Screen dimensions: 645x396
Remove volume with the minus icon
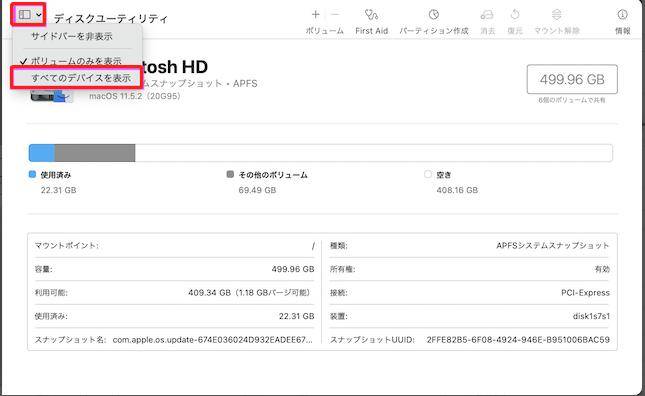click(x=335, y=15)
